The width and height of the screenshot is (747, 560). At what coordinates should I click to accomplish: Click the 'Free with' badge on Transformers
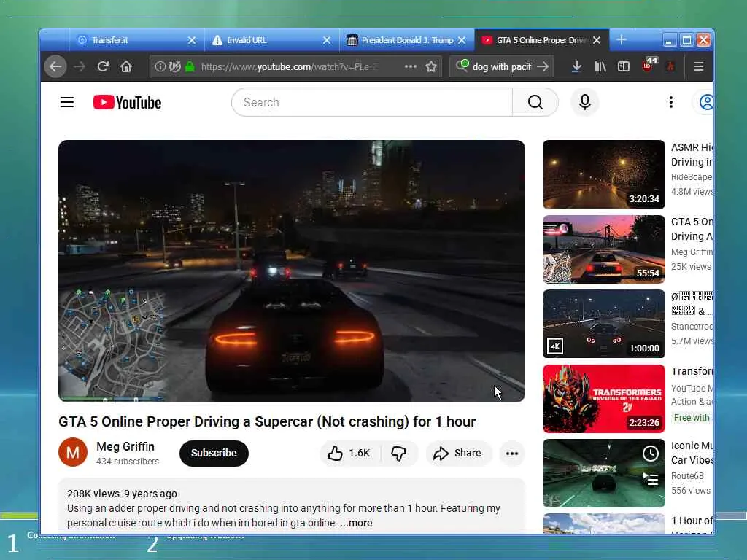click(x=692, y=418)
